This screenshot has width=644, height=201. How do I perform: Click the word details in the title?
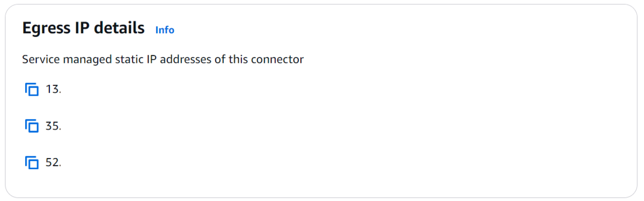(x=119, y=28)
